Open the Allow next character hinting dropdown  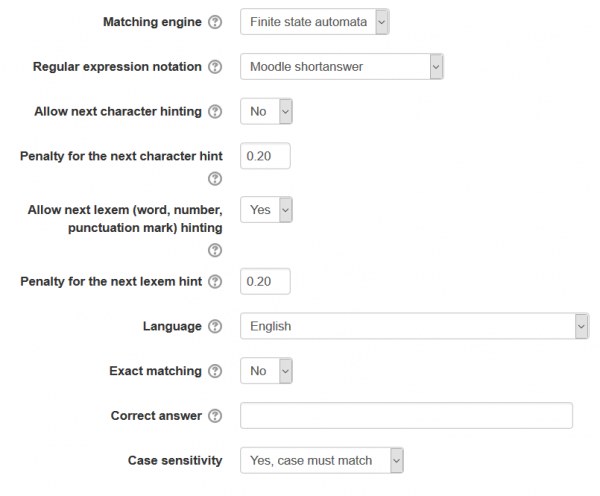(266, 112)
